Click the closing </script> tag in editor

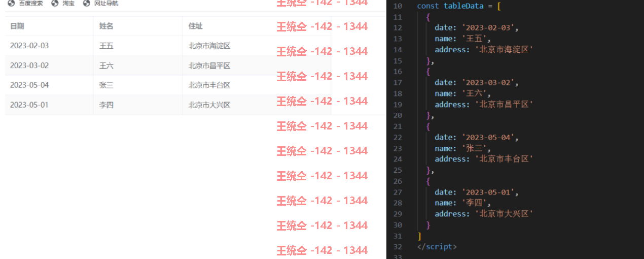437,247
